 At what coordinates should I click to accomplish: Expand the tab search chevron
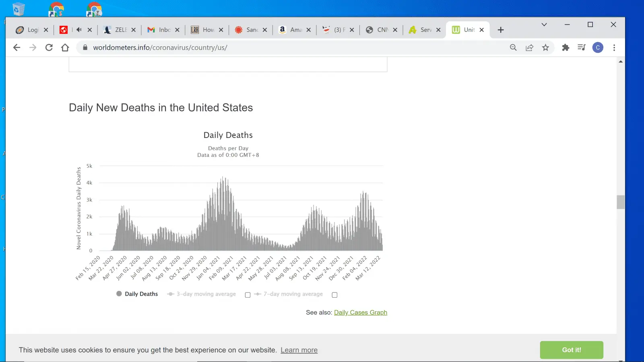pyautogui.click(x=544, y=25)
